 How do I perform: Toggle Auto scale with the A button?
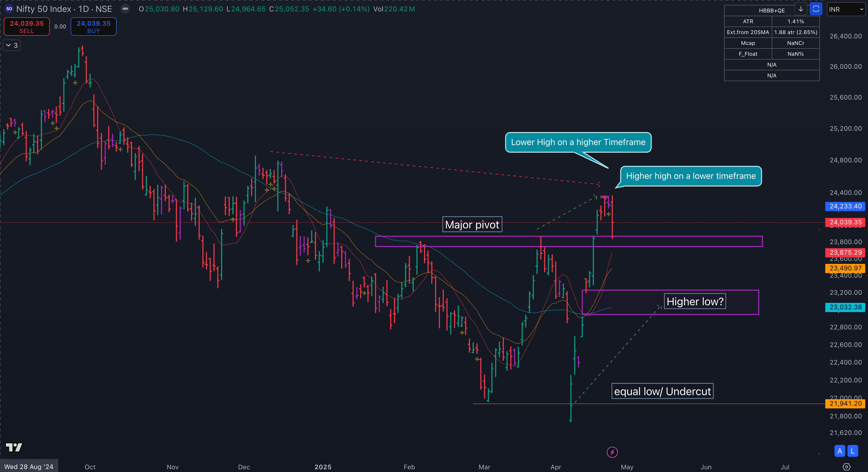(x=839, y=451)
